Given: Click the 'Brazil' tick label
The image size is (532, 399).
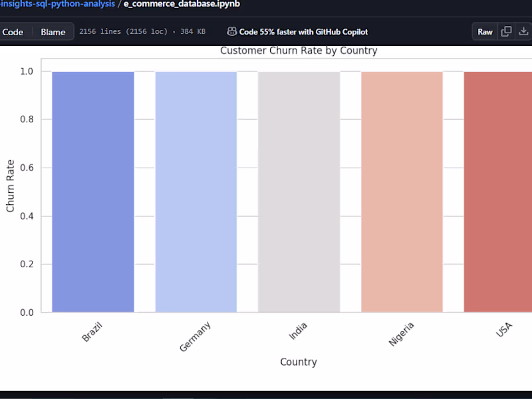Looking at the screenshot, I should tap(92, 331).
